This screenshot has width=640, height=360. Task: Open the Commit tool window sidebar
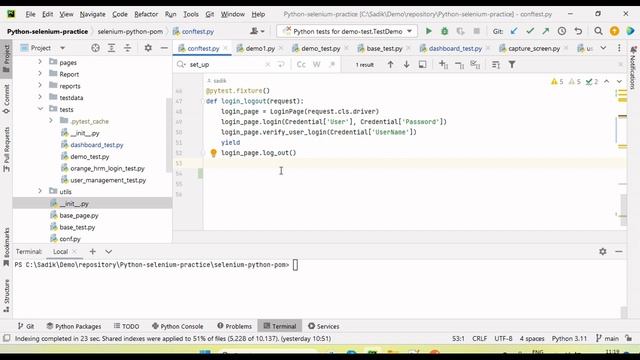pos(6,99)
